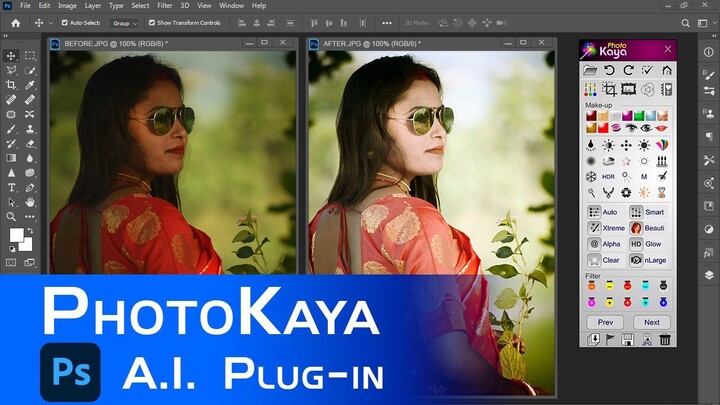Toggle Show Transform Controls checkbox
The height and width of the screenshot is (405, 720).
point(152,22)
